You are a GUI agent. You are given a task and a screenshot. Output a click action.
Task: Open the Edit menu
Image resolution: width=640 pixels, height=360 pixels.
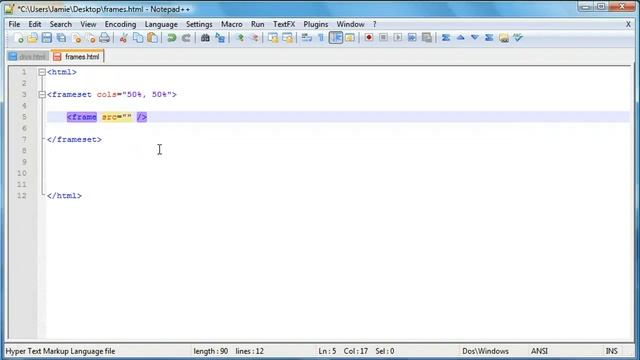[35, 24]
